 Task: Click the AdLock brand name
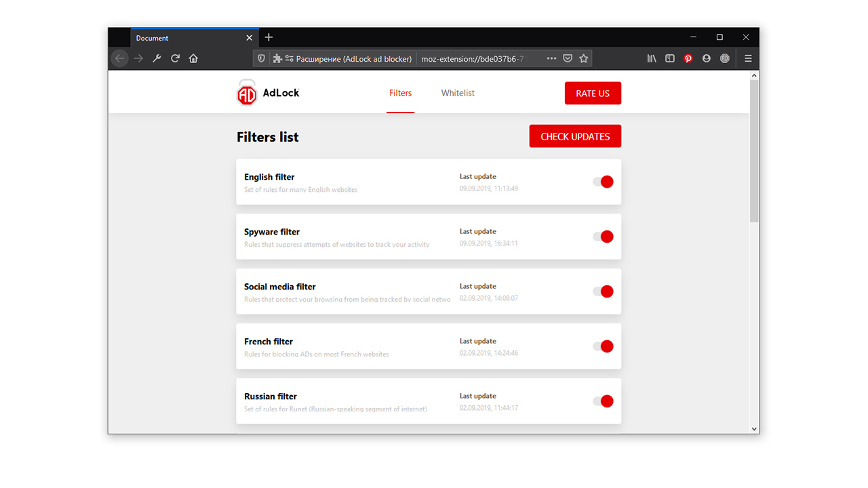coord(281,93)
